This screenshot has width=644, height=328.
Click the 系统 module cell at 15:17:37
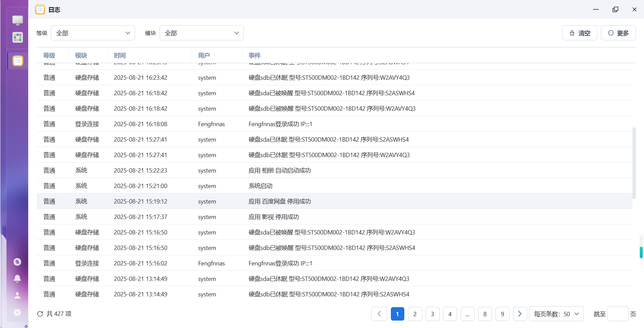(x=81, y=217)
